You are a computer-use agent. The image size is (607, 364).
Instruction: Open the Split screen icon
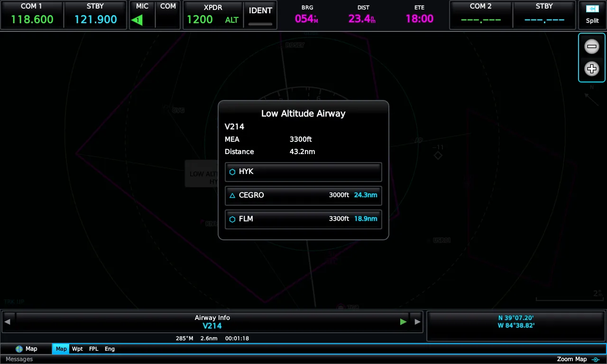(x=592, y=15)
